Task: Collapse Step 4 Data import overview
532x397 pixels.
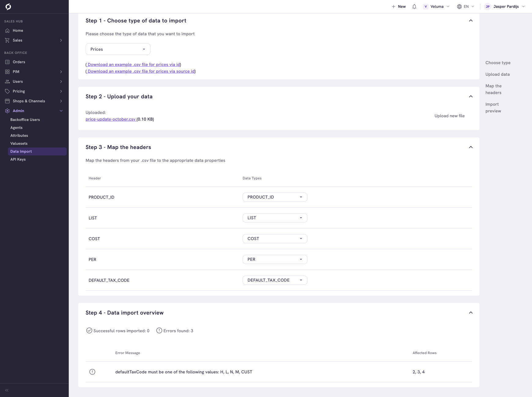Action: click(x=471, y=313)
